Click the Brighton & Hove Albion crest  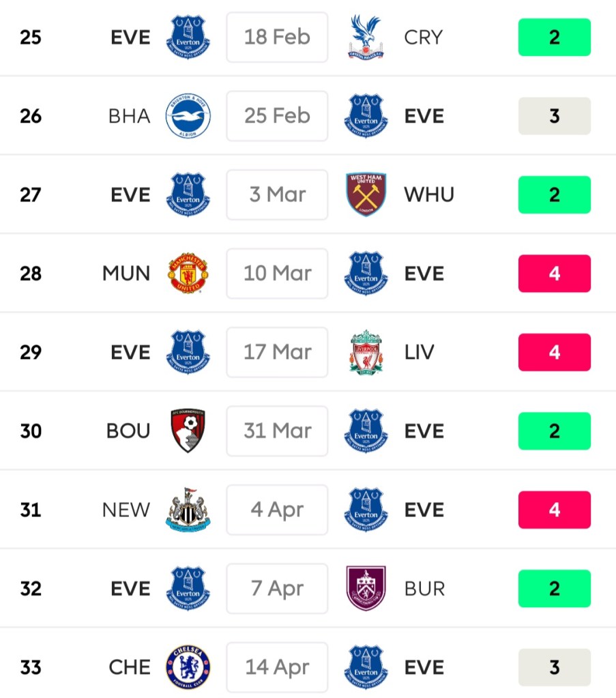pos(188,116)
